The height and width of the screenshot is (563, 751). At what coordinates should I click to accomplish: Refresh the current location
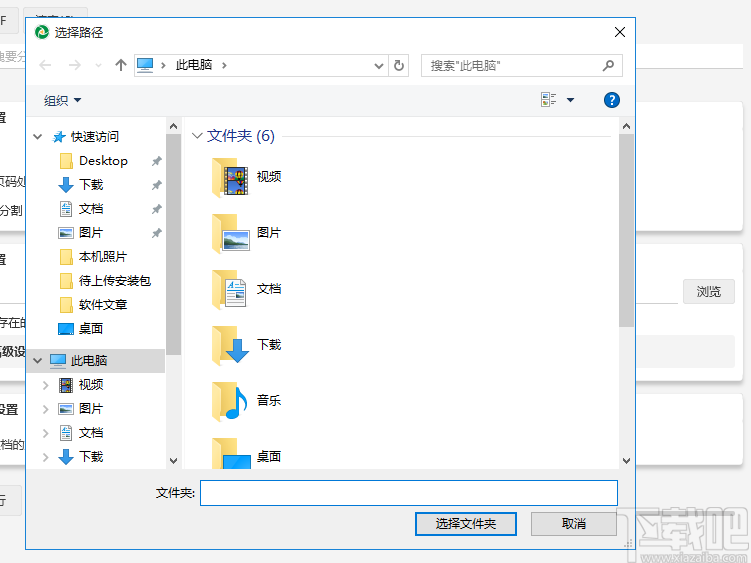click(x=398, y=65)
